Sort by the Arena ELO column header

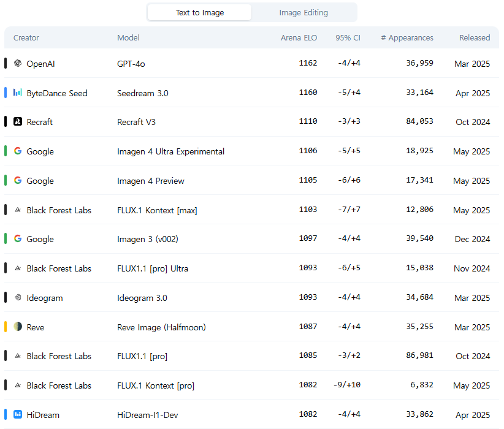click(x=299, y=38)
